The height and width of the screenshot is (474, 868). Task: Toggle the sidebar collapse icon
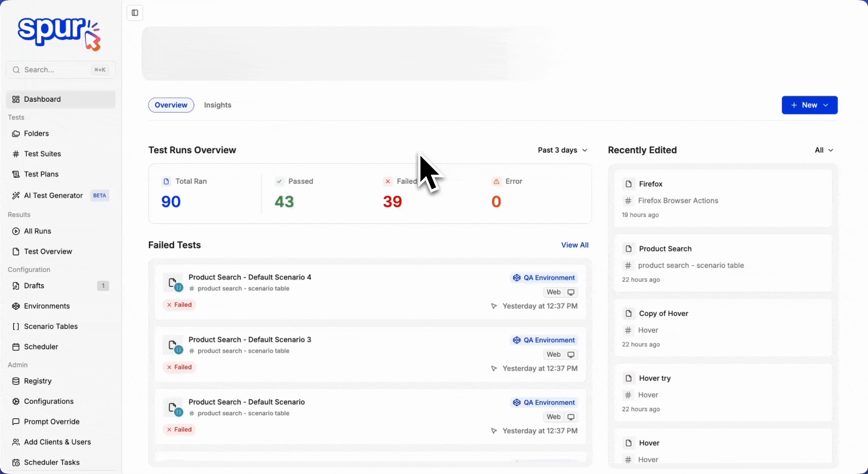(135, 13)
